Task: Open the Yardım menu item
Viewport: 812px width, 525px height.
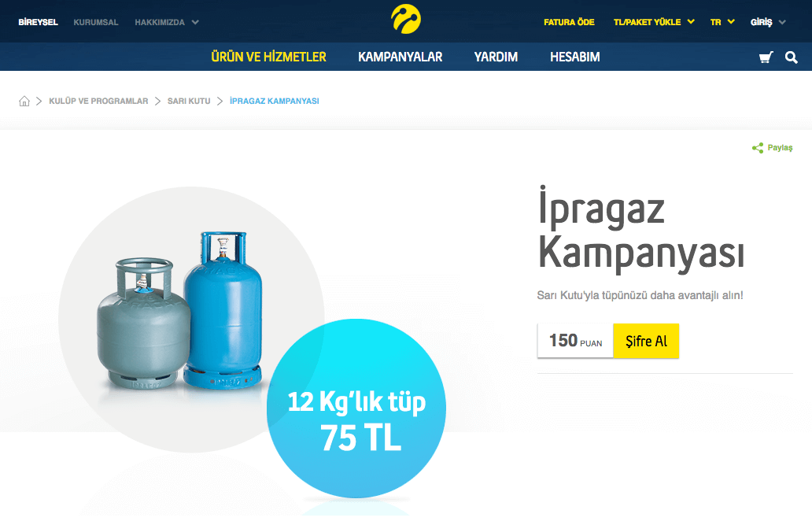Action: point(496,57)
